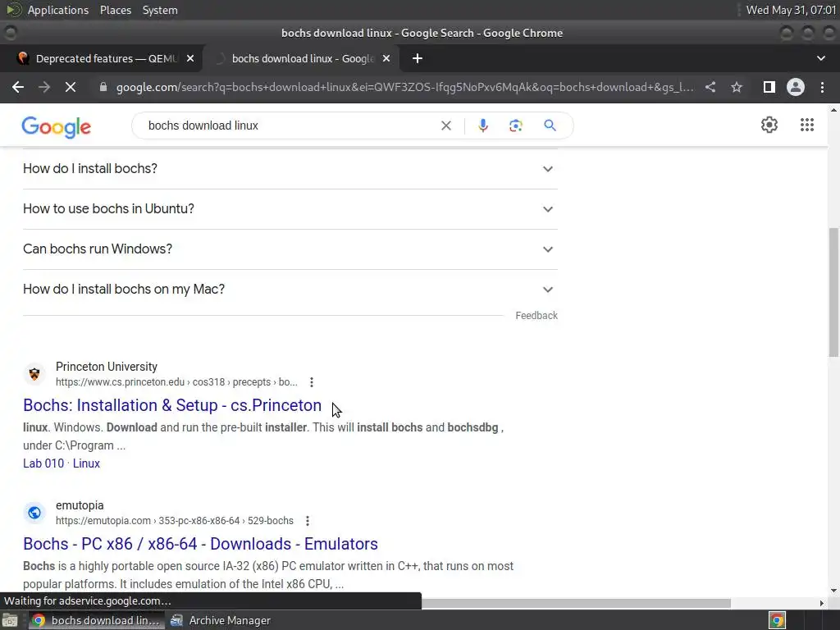Close the bochs download linux tab
Image resolution: width=840 pixels, height=630 pixels.
point(386,58)
